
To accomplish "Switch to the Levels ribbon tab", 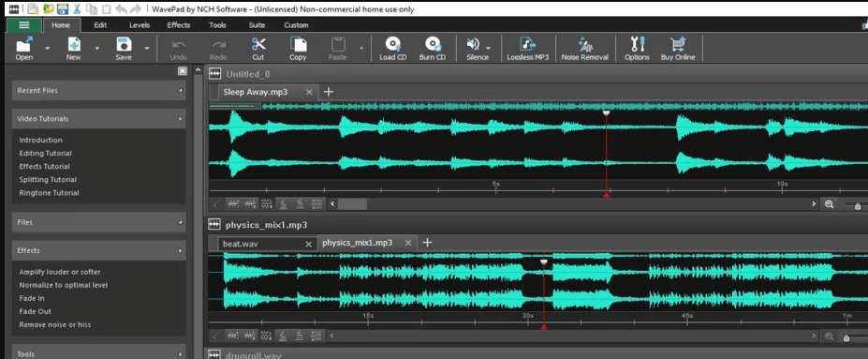I will click(x=140, y=25).
